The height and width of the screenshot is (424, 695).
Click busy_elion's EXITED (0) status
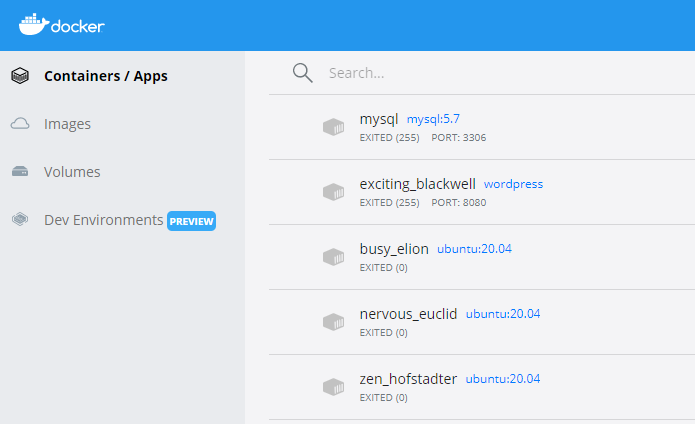pyautogui.click(x=383, y=268)
